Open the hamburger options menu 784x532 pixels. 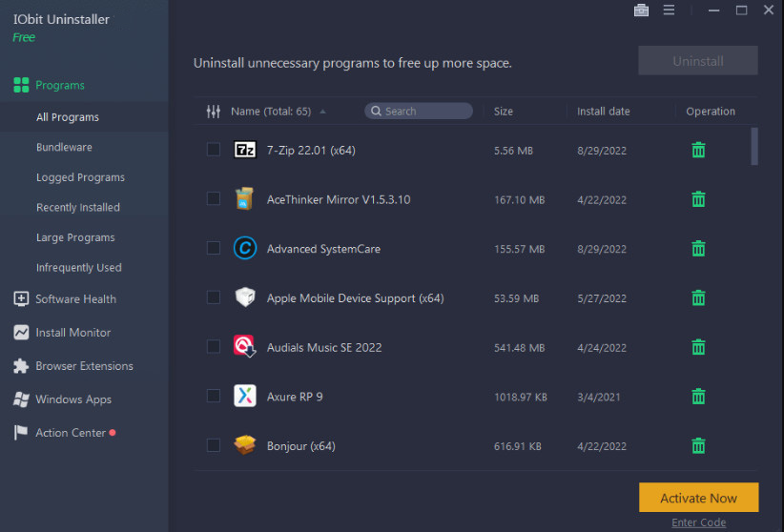click(x=669, y=10)
